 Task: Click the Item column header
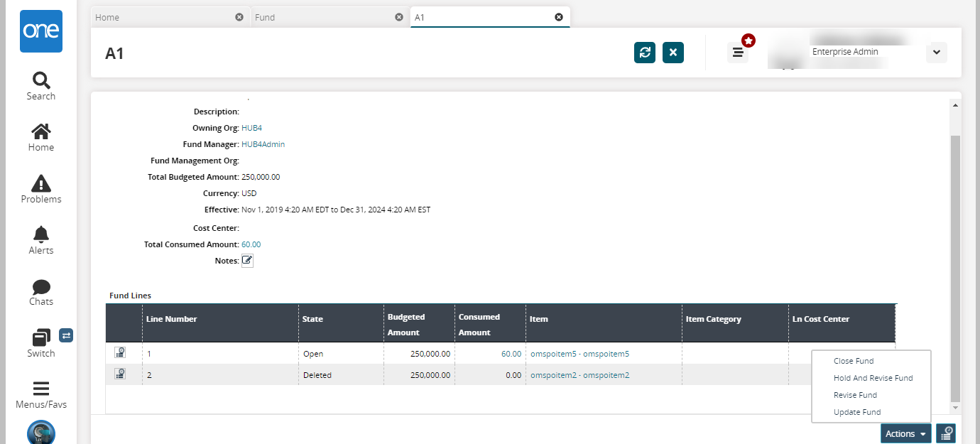tap(604, 323)
